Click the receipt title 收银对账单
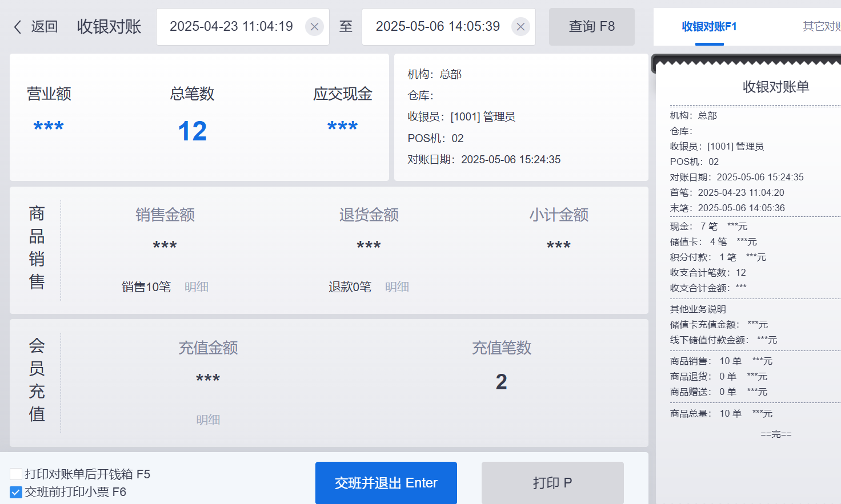841x504 pixels. click(776, 87)
